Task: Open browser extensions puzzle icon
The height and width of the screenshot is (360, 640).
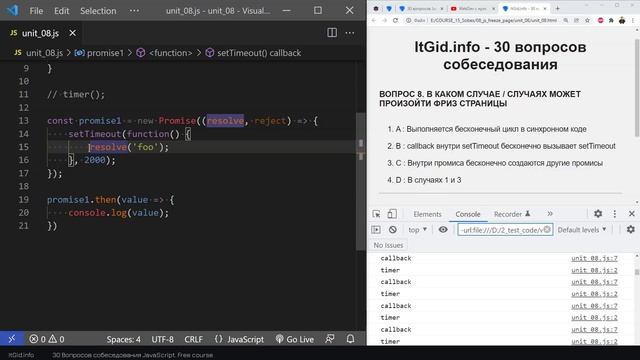Action: (611, 20)
